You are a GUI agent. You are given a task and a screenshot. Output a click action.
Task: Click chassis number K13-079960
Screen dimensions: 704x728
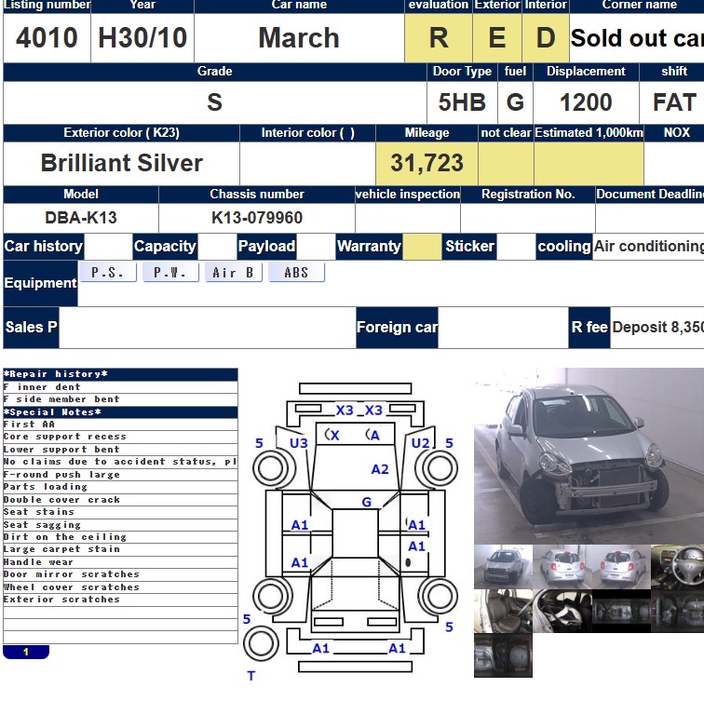point(257,218)
